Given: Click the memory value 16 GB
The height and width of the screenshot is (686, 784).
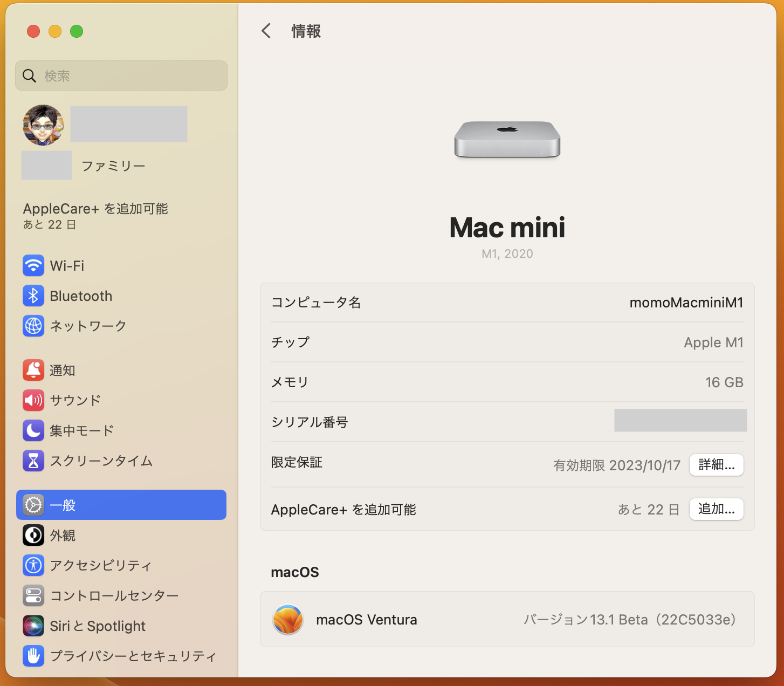Looking at the screenshot, I should tap(724, 382).
